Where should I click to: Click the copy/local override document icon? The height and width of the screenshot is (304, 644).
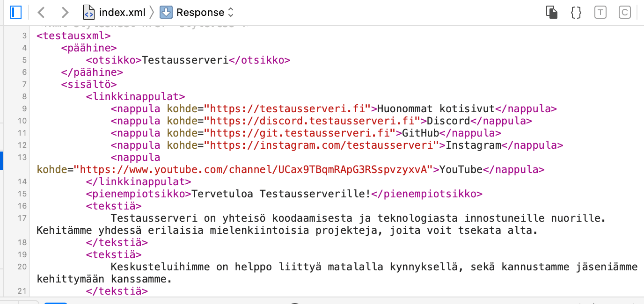552,12
